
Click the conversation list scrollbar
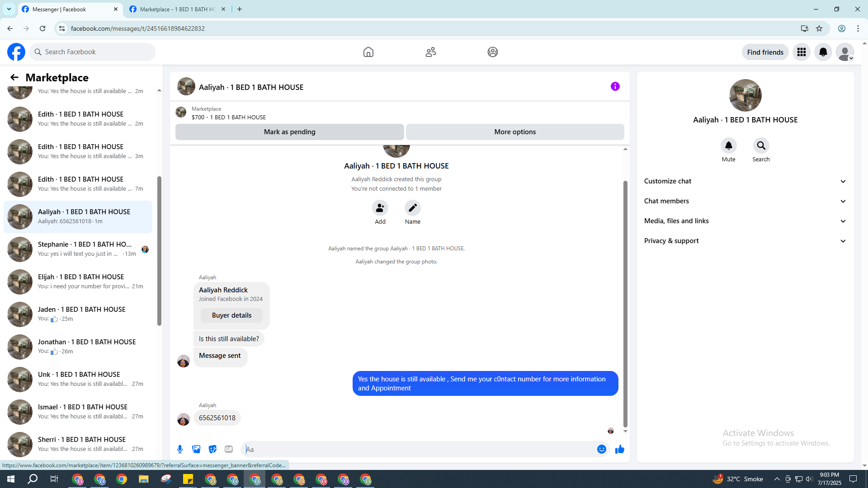coord(159,251)
